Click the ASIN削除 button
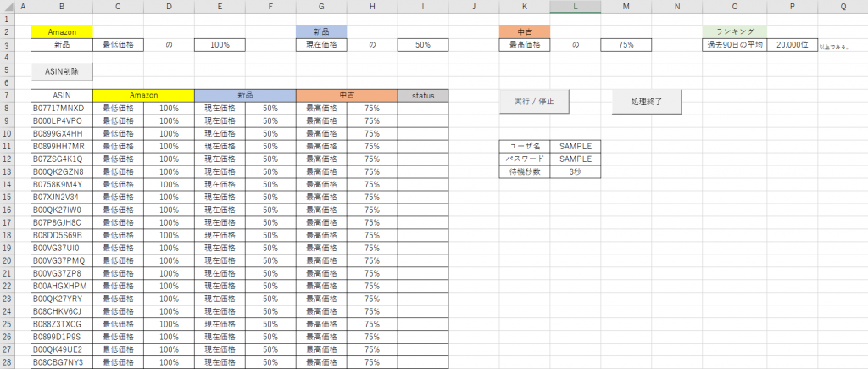Screen dimensions: 868x369 coord(61,70)
